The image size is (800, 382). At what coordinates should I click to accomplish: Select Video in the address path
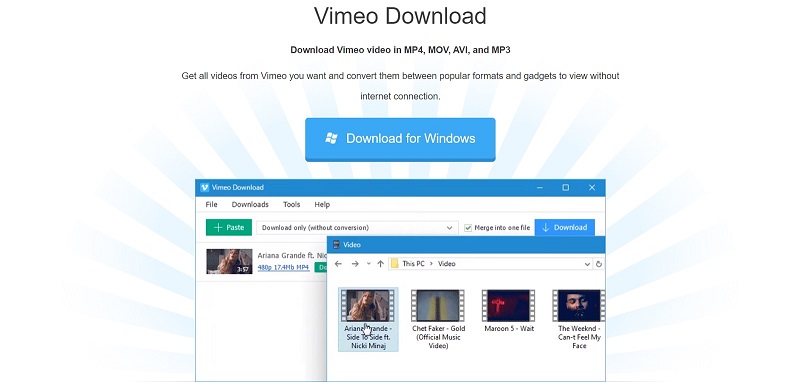[446, 264]
